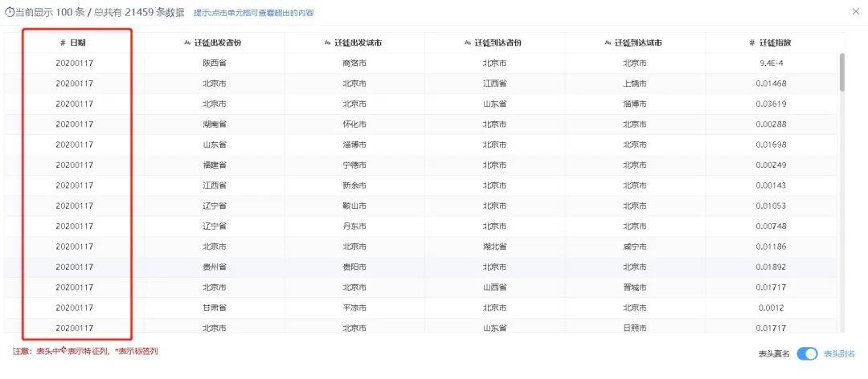Select the 商洛市 departure city cell

coord(354,63)
